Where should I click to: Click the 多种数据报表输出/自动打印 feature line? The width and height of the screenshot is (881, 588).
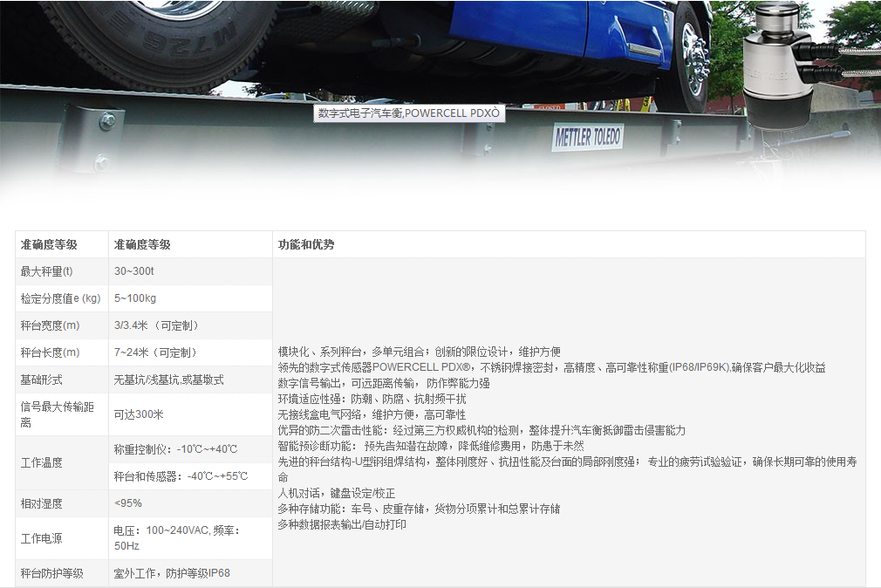coord(342,524)
